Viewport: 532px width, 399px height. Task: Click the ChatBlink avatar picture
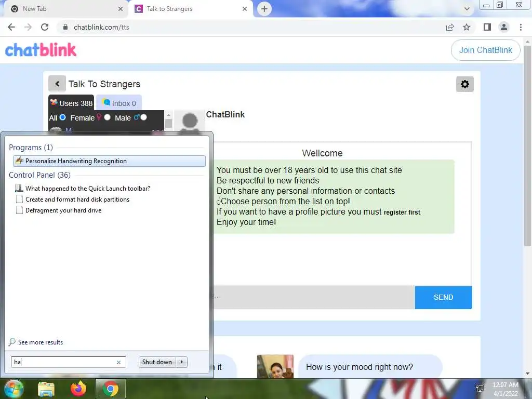[190, 122]
